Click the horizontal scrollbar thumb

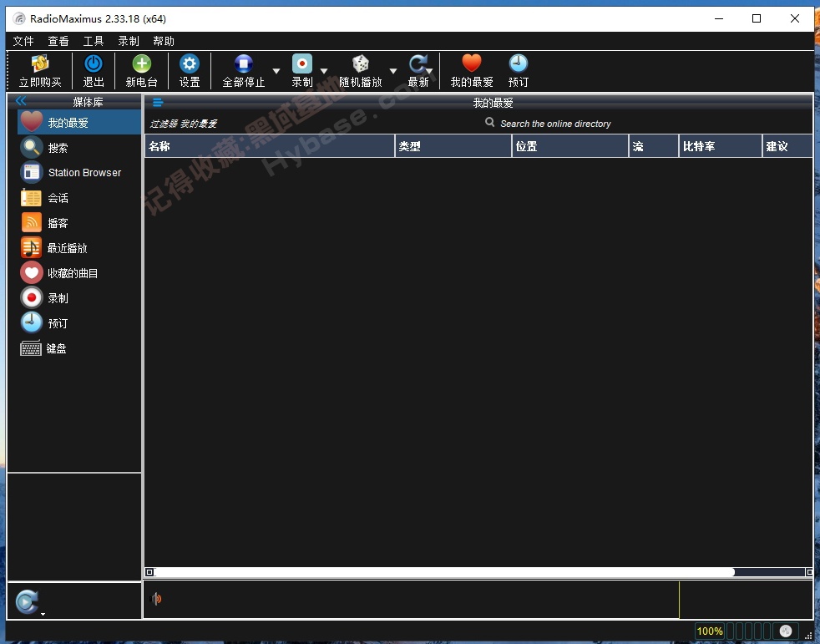pyautogui.click(x=444, y=572)
